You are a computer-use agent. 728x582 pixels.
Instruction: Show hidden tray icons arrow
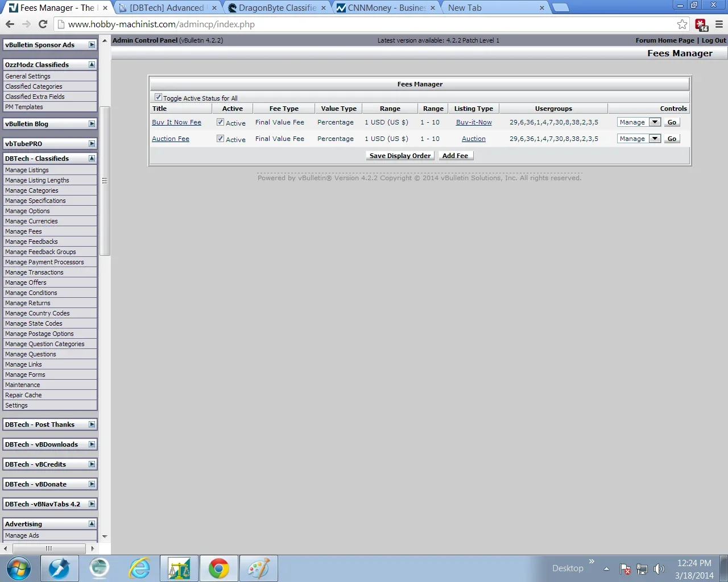tap(606, 569)
